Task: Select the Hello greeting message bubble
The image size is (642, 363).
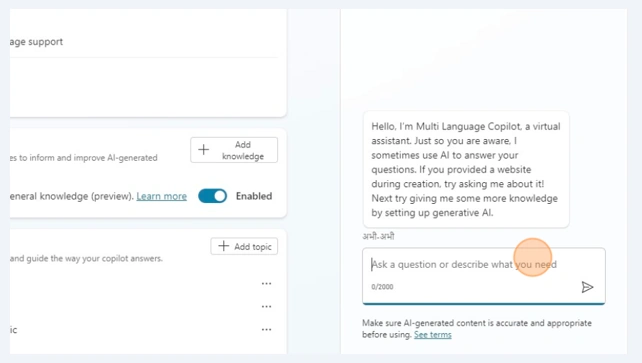Action: coord(466,169)
